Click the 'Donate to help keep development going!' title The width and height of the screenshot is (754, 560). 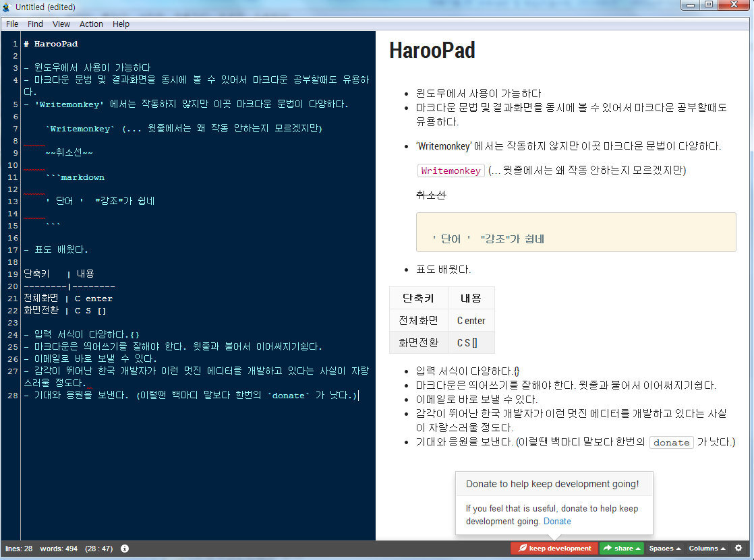pyautogui.click(x=552, y=484)
